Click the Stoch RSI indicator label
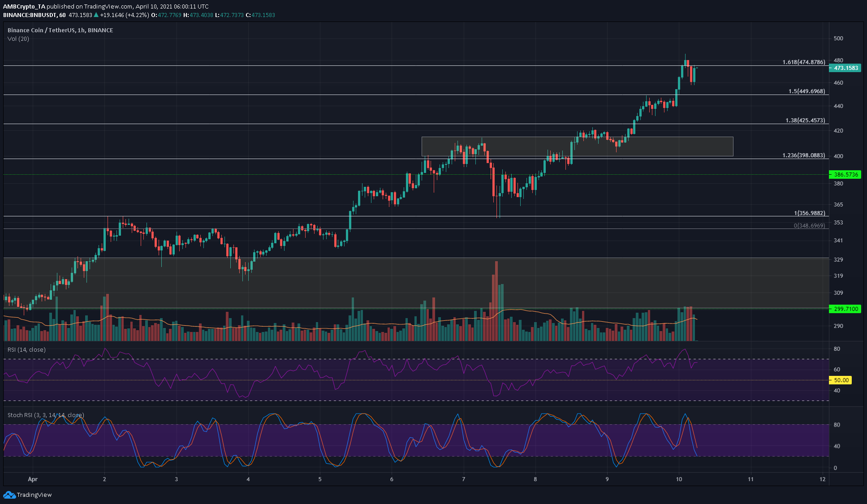The height and width of the screenshot is (504, 867). tap(46, 415)
